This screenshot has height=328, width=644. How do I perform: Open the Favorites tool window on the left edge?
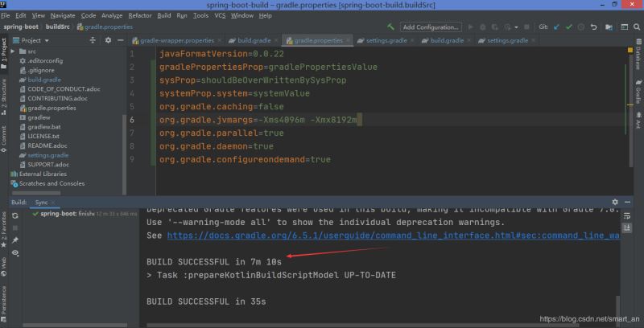(x=4, y=230)
